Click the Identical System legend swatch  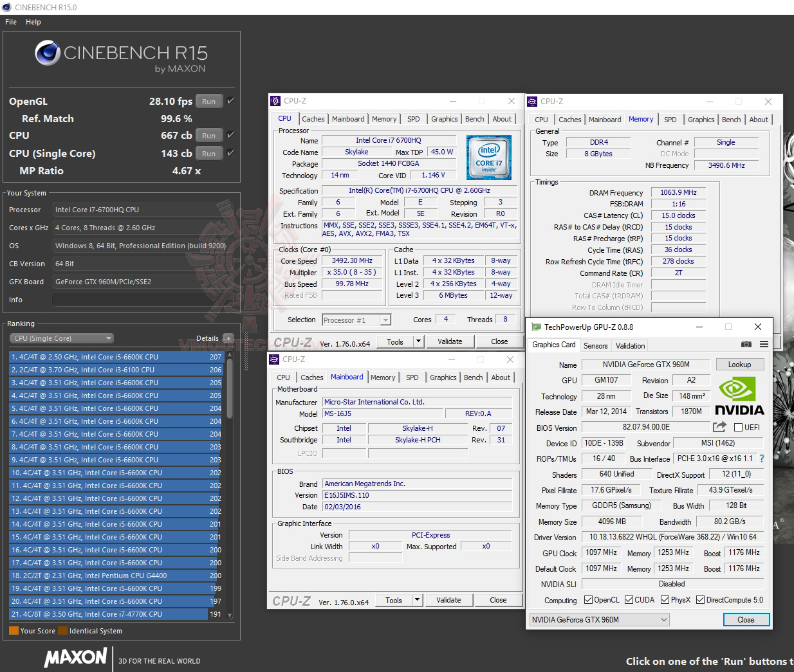pos(62,631)
